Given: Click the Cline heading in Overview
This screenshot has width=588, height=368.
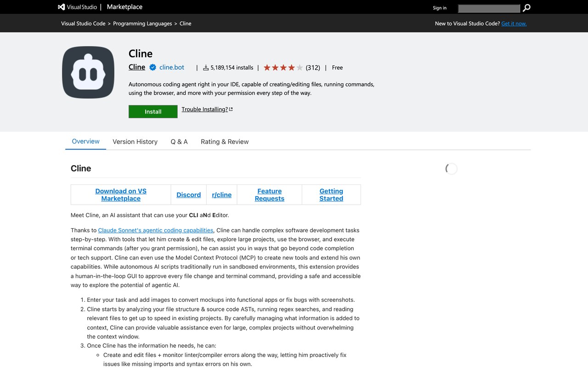Looking at the screenshot, I should point(81,168).
